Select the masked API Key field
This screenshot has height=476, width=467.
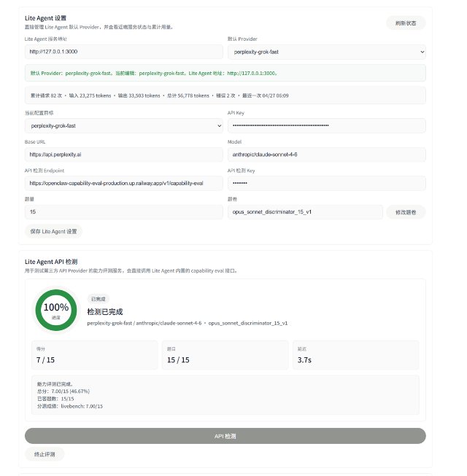tap(327, 125)
